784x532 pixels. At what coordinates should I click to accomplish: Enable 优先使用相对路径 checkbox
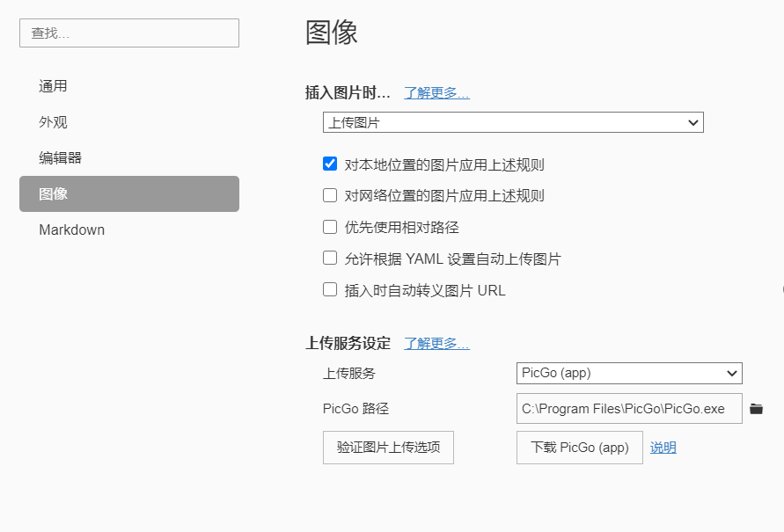[x=330, y=227]
